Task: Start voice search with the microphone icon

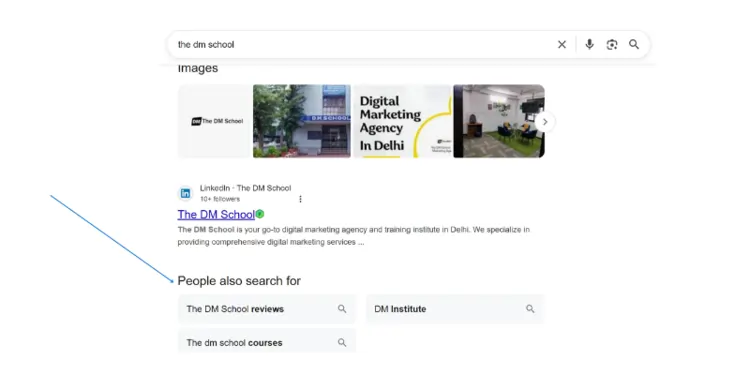Action: point(589,44)
